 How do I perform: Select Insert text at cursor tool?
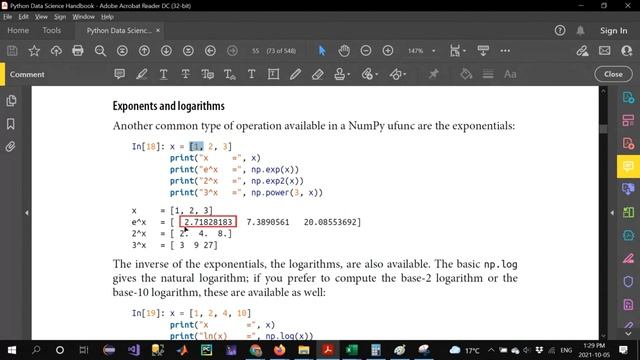click(x=229, y=74)
